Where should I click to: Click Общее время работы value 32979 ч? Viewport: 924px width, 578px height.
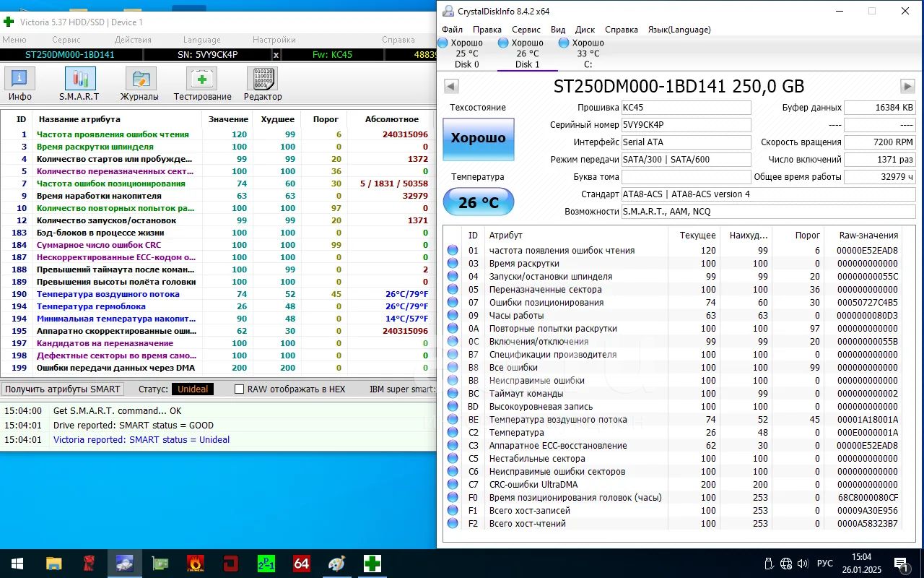[880, 177]
